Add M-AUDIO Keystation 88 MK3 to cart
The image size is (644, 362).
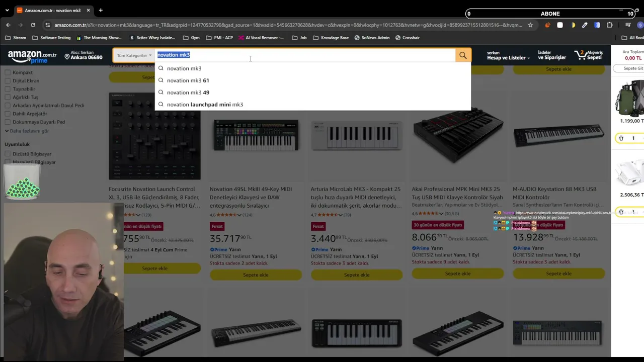click(x=559, y=274)
